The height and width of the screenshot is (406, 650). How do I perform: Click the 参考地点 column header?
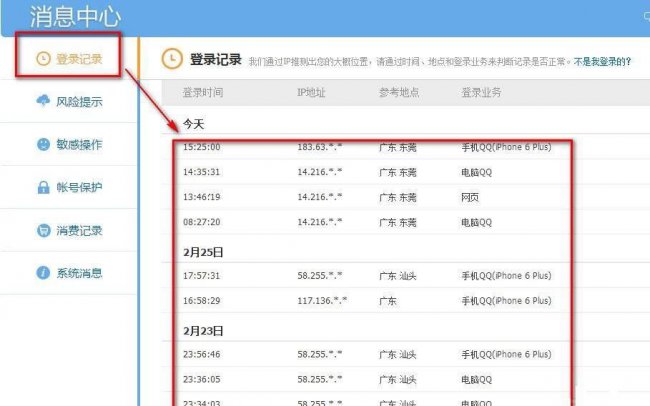pyautogui.click(x=399, y=92)
